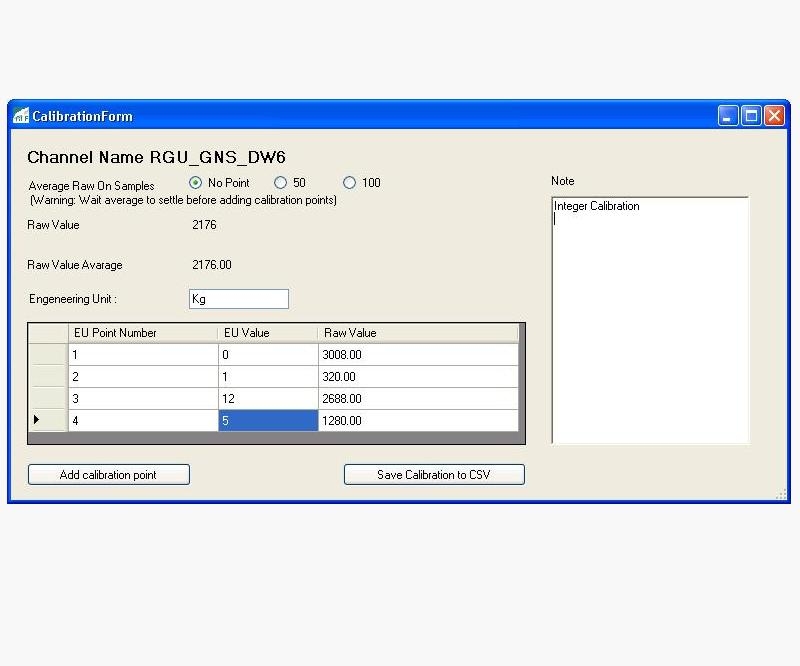Image resolution: width=800 pixels, height=666 pixels.
Task: Click the CalibrationForm title bar app icon
Action: click(x=21, y=116)
